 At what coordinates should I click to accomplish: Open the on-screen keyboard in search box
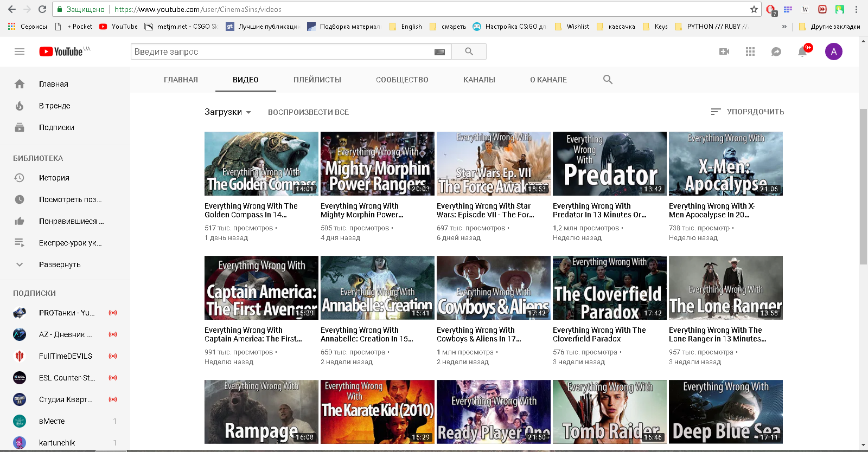point(439,52)
